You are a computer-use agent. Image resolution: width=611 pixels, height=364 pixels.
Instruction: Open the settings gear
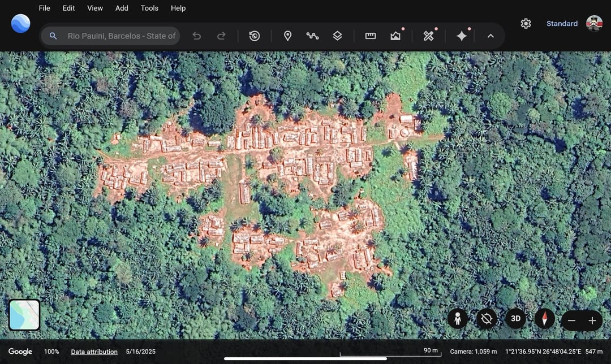click(526, 24)
